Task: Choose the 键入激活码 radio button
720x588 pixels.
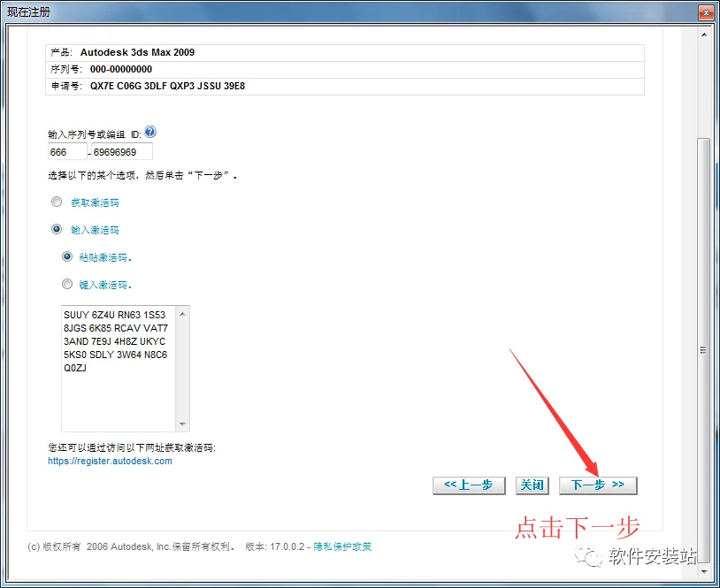Action: point(67,284)
